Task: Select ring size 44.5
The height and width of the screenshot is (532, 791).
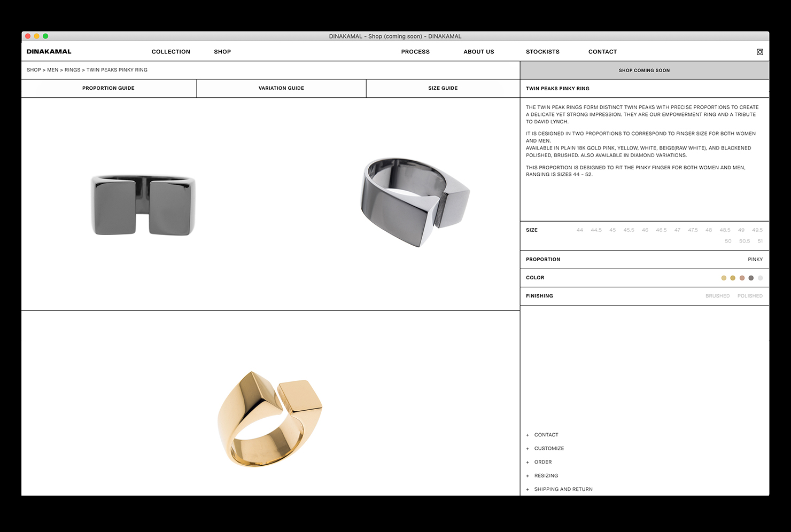Action: [x=596, y=230]
